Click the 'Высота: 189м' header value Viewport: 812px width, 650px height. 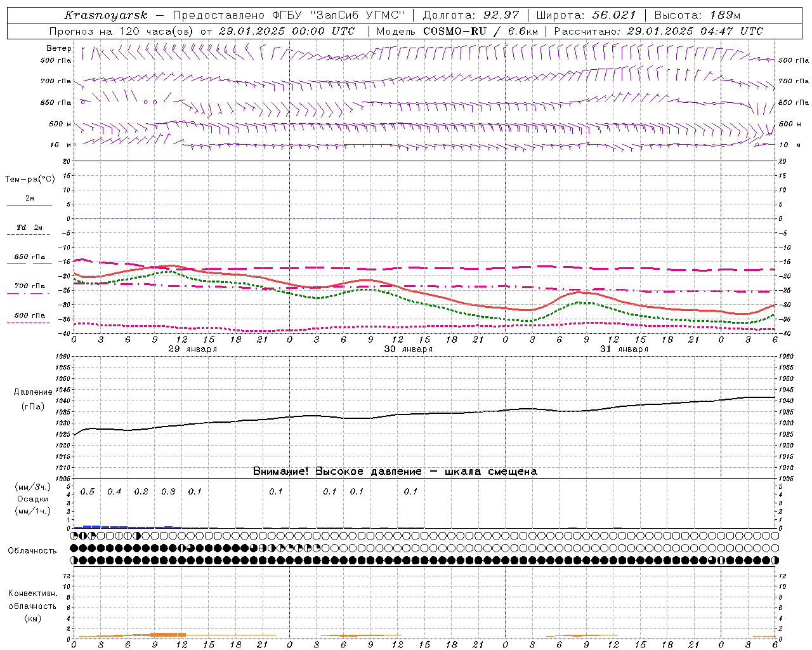tap(697, 15)
